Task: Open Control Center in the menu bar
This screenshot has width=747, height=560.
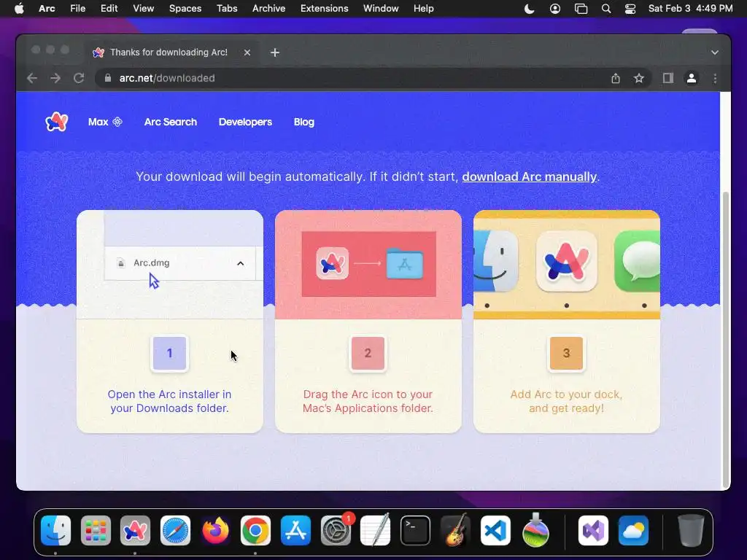Action: click(630, 9)
